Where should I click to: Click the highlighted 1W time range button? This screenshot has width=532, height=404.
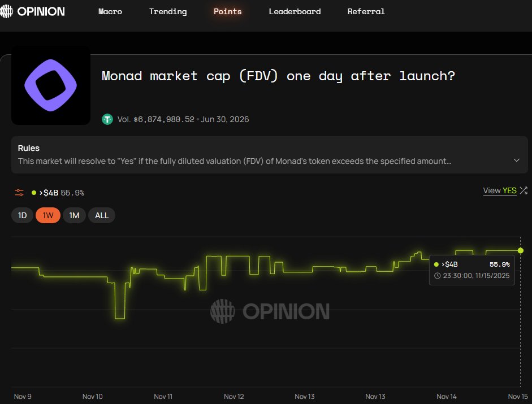47,215
